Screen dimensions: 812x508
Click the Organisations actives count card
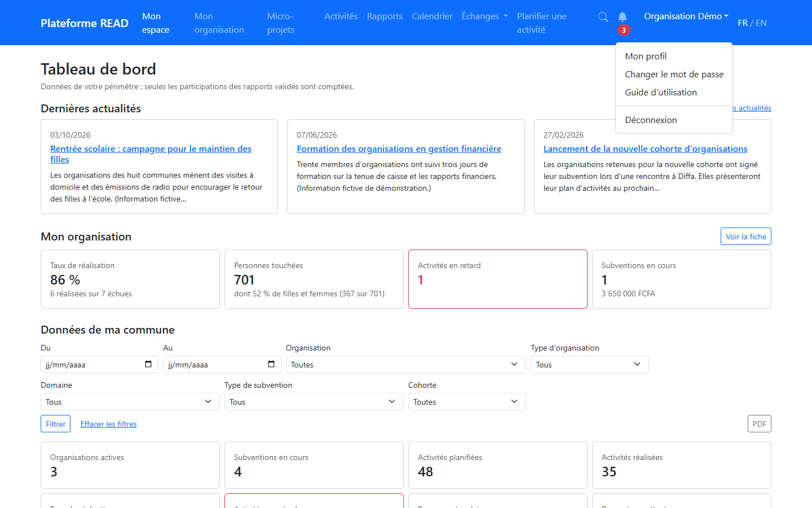tap(130, 465)
